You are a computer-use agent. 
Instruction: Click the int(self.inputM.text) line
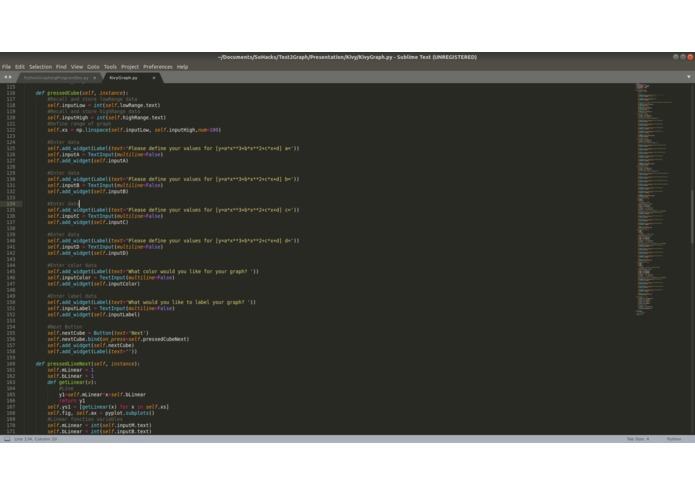click(99, 425)
